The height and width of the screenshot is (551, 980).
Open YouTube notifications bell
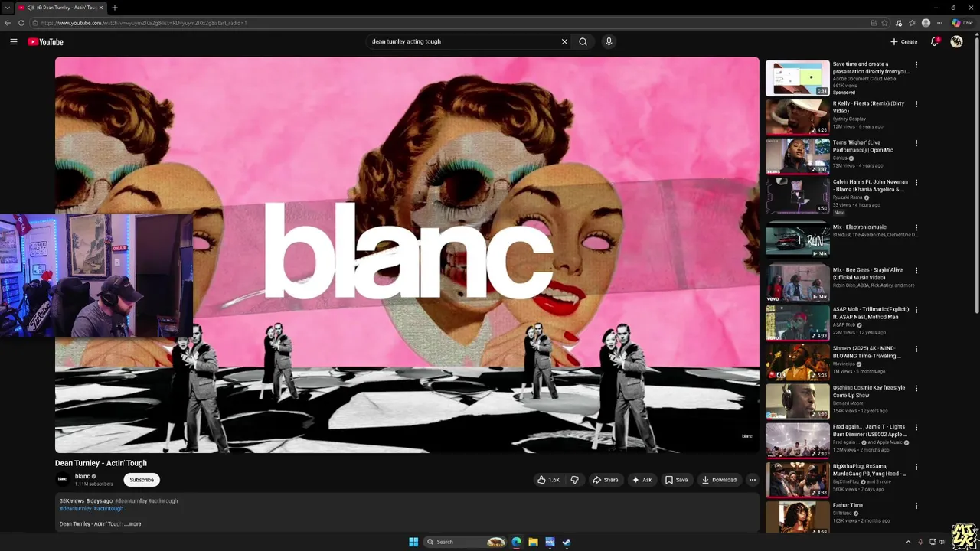934,42
